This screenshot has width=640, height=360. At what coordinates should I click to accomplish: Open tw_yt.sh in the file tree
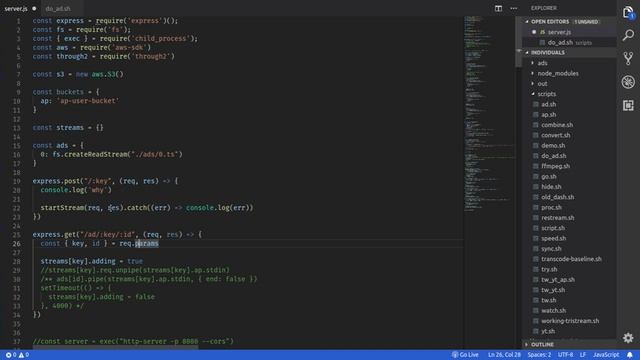click(x=553, y=290)
